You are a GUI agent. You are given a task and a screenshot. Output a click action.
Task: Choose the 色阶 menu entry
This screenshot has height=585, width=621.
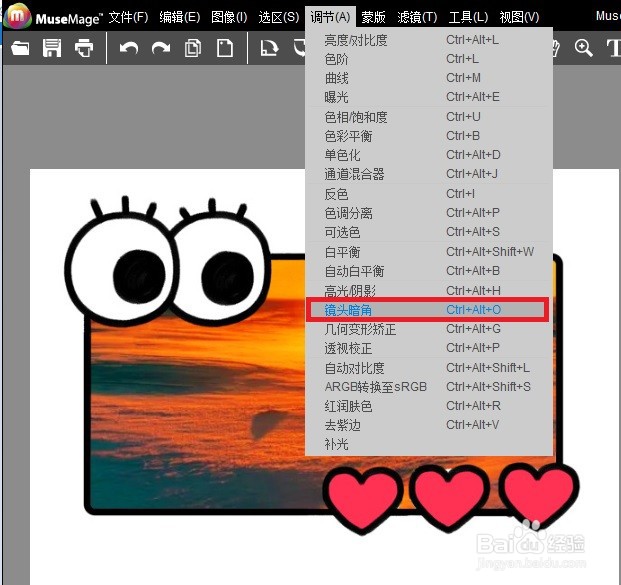click(429, 59)
